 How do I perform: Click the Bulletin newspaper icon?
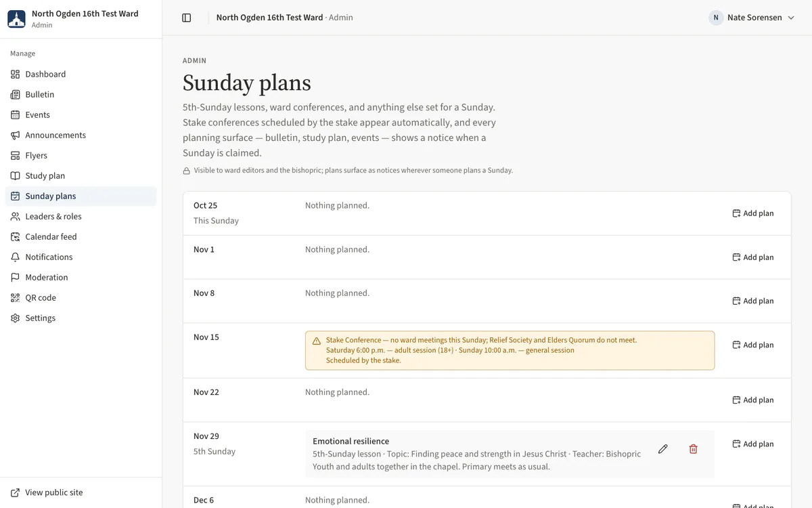[x=16, y=95]
